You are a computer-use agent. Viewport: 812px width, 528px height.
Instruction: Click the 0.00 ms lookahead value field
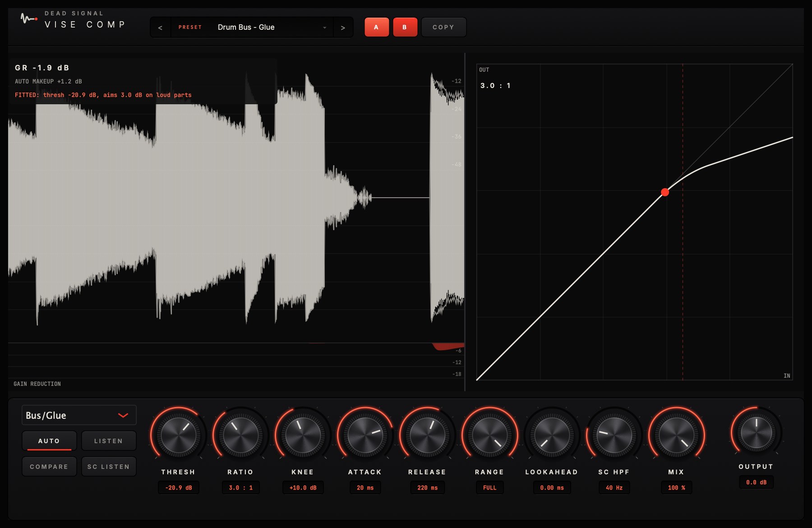click(552, 488)
